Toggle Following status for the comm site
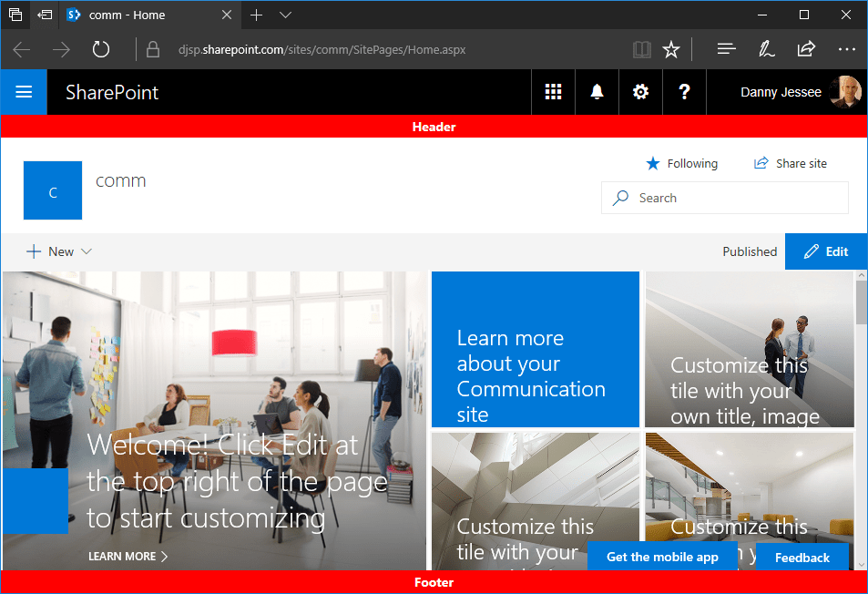 click(x=681, y=163)
